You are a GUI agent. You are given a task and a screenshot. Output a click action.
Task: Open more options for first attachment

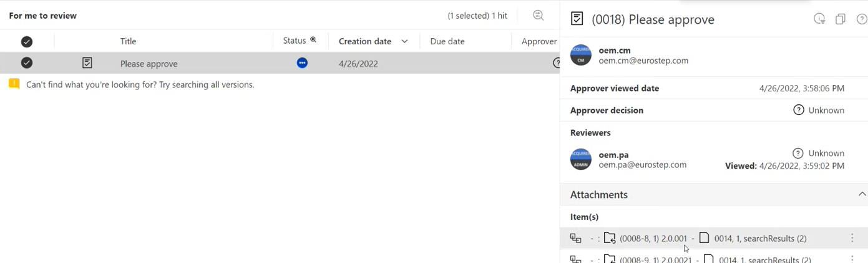click(852, 238)
